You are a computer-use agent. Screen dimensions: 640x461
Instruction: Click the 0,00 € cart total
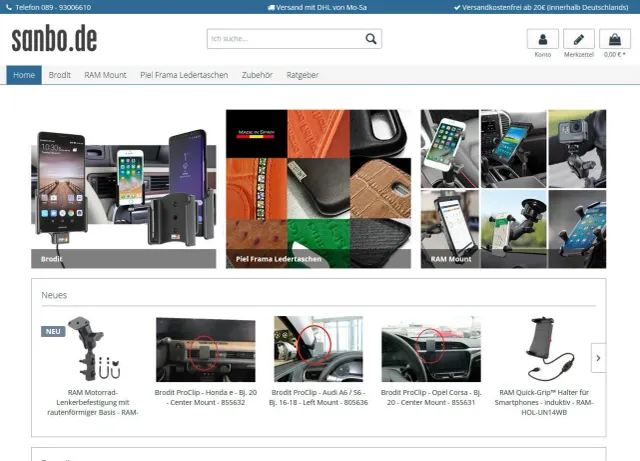pos(615,55)
